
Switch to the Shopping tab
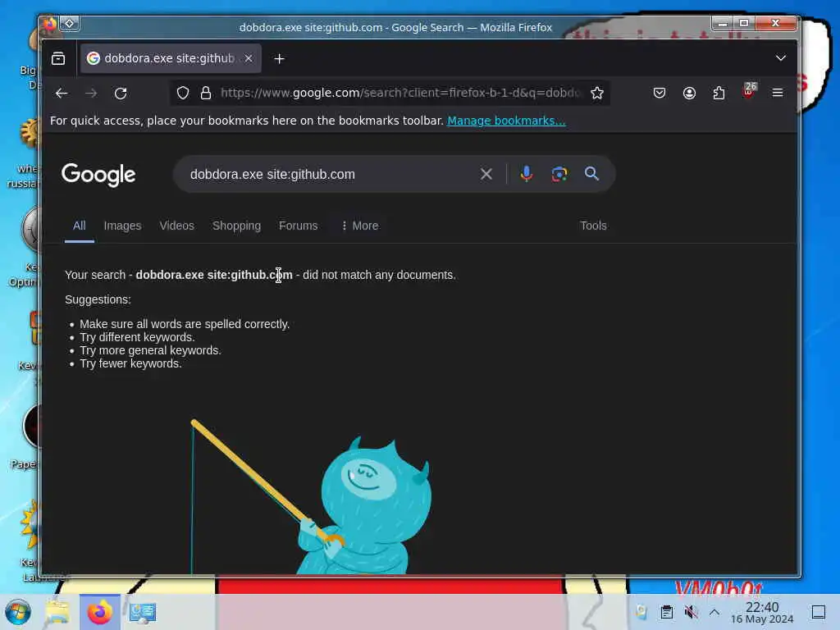[x=236, y=226]
